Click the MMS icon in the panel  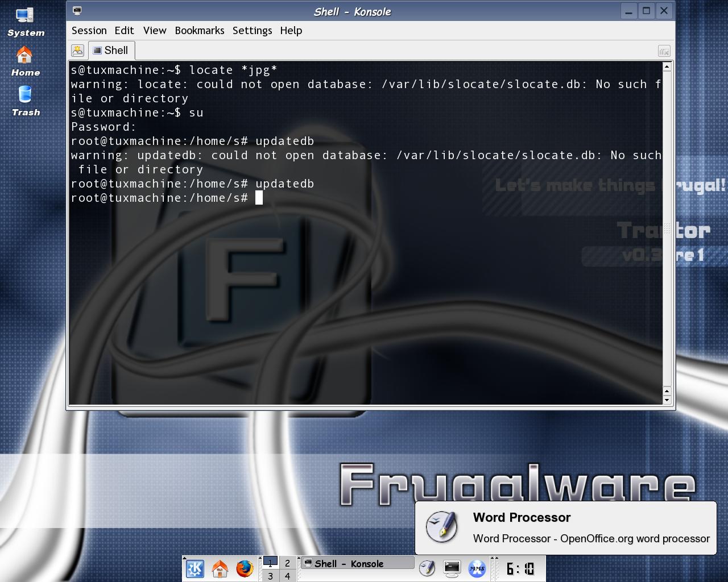coord(477,568)
